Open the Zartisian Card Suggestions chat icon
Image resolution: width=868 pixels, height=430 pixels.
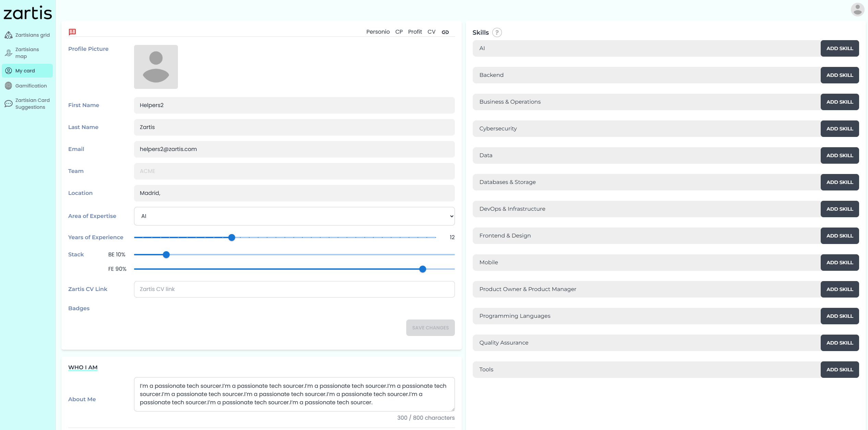coord(9,104)
